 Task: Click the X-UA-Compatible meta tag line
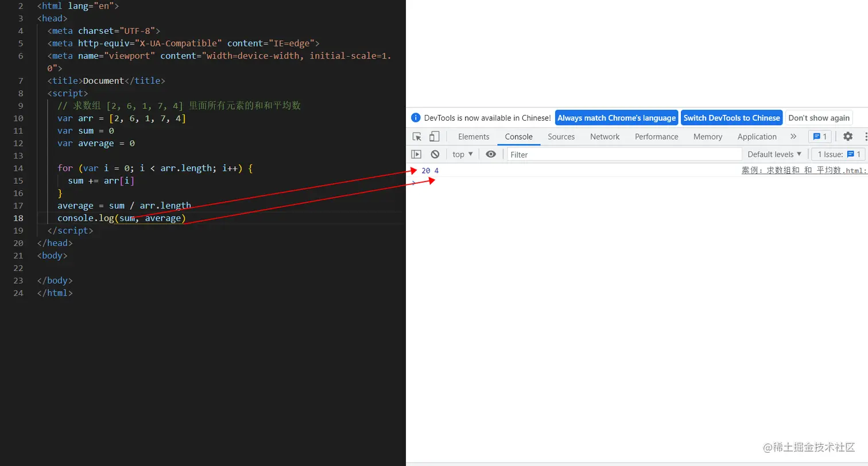[x=184, y=44]
